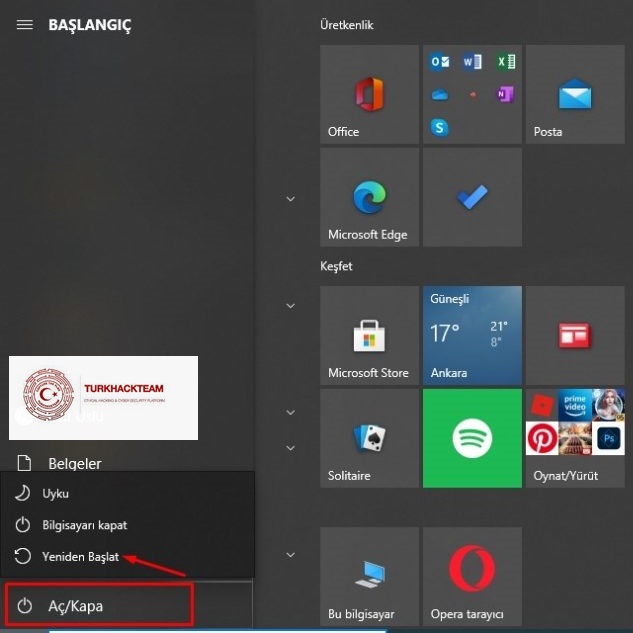The height and width of the screenshot is (633, 633).
Task: Select Yeniden Başlat restart option
Action: coord(127,556)
